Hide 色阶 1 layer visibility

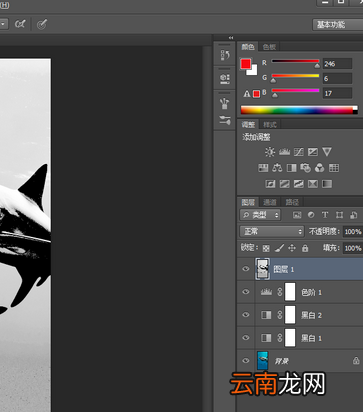[x=246, y=292]
